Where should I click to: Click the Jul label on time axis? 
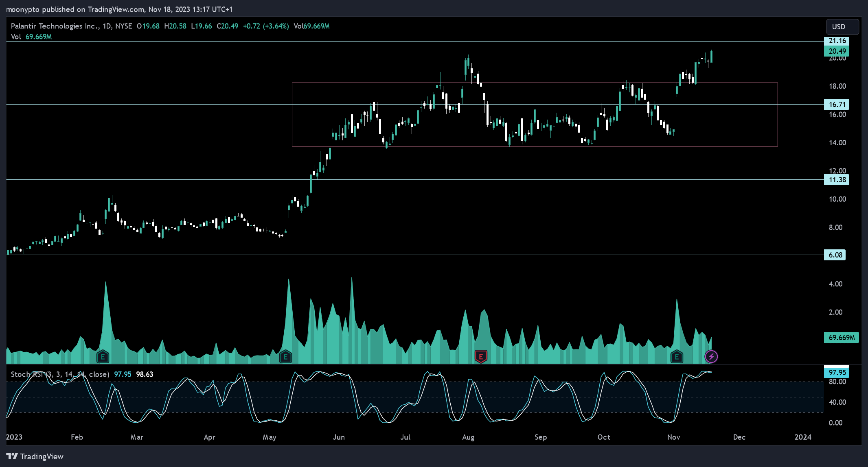(x=406, y=437)
